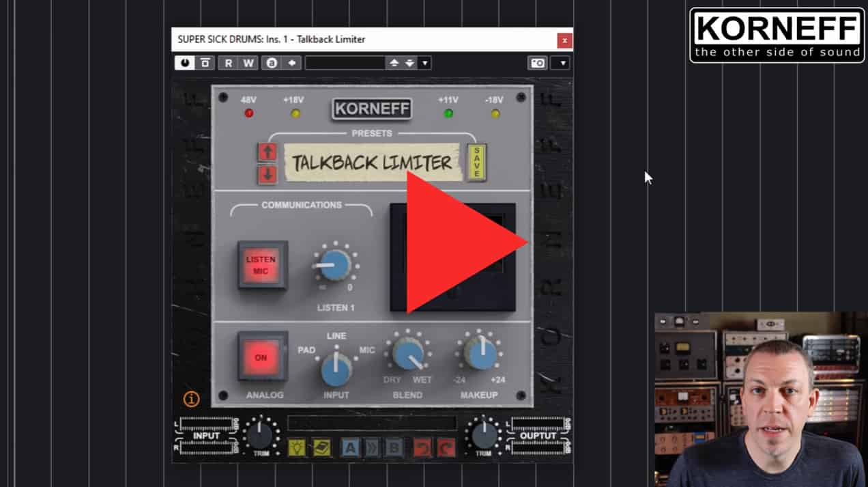868x487 pixels.
Task: Click the orange info icon
Action: (x=192, y=400)
